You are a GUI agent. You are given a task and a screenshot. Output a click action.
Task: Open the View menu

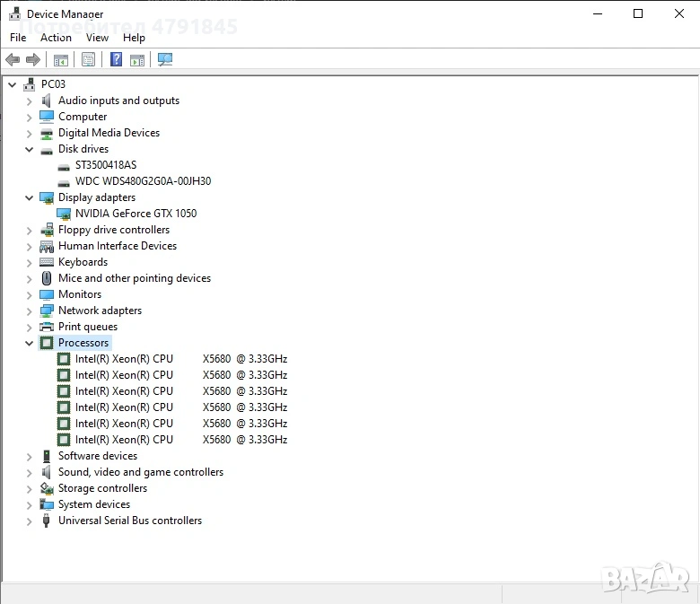(97, 38)
